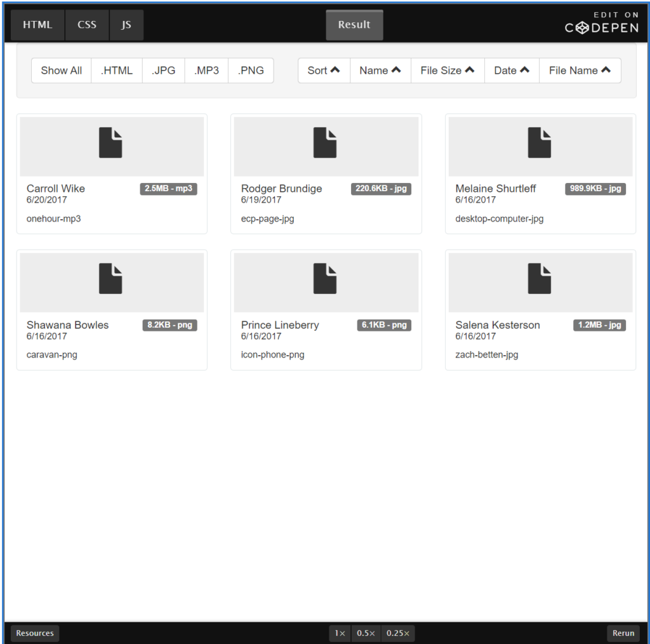Click file icon on Melaine Shurtleff card

(x=540, y=143)
